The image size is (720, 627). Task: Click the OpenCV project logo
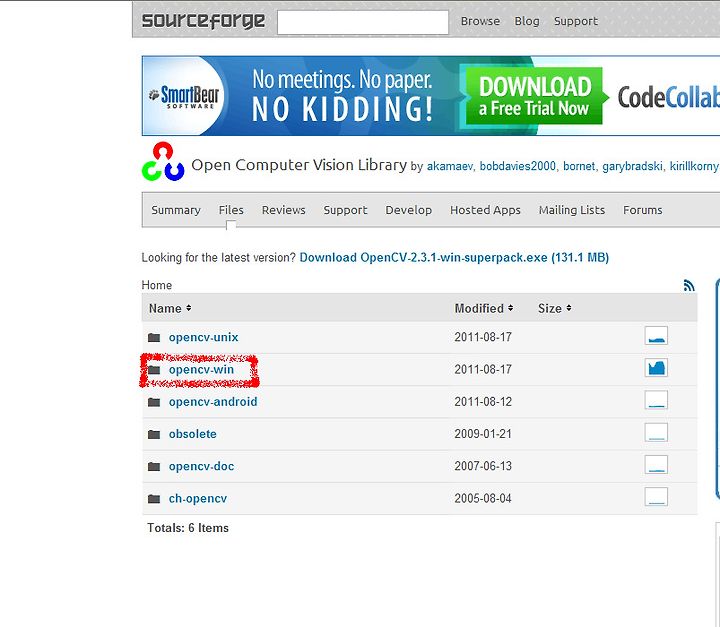pyautogui.click(x=163, y=162)
